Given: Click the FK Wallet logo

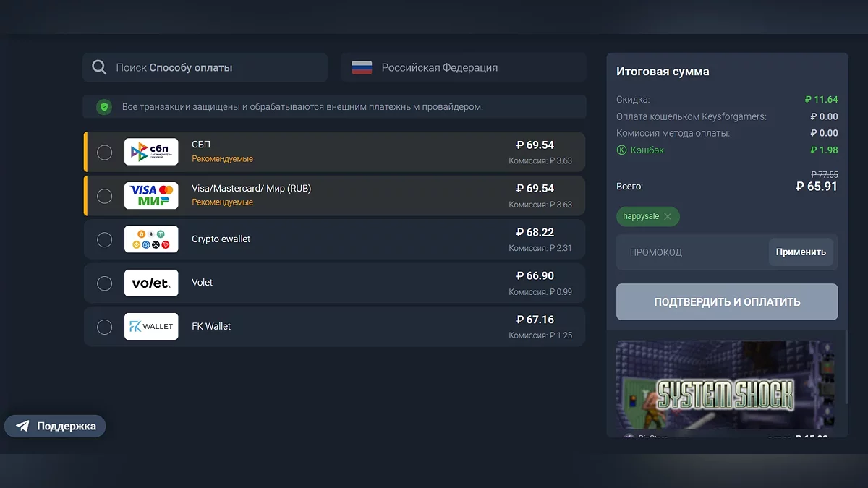Looking at the screenshot, I should coord(151,326).
